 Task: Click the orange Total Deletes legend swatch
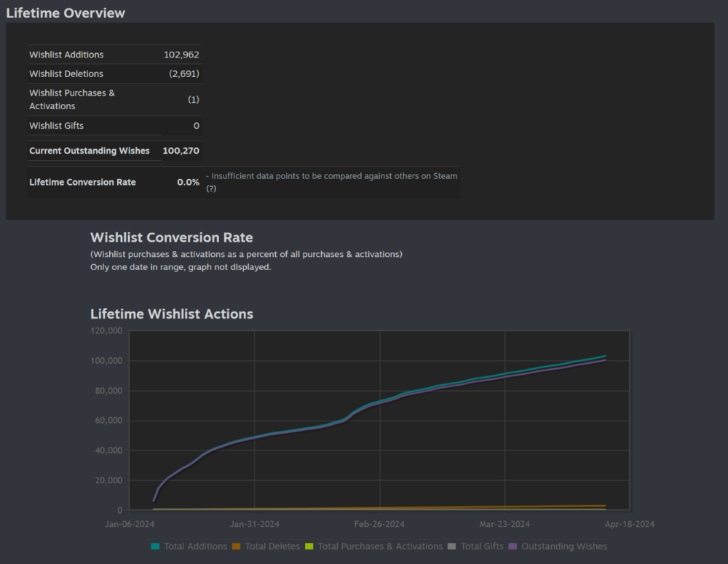237,547
